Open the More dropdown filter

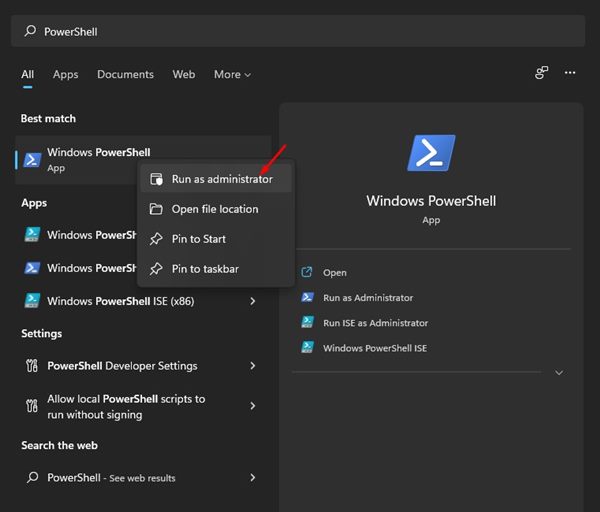coord(232,75)
